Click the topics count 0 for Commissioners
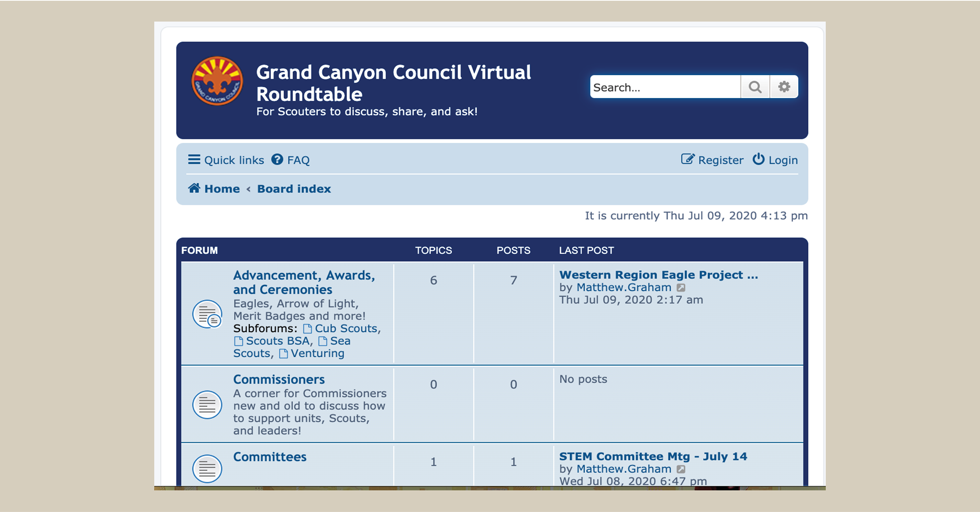The image size is (980, 512). click(434, 384)
